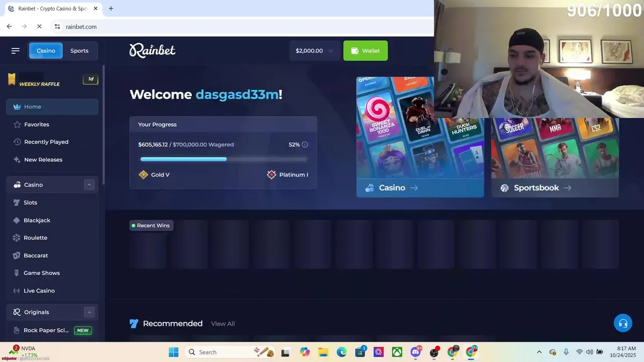Collapse the Casino sidebar section
This screenshot has height=362, width=644.
(x=89, y=185)
